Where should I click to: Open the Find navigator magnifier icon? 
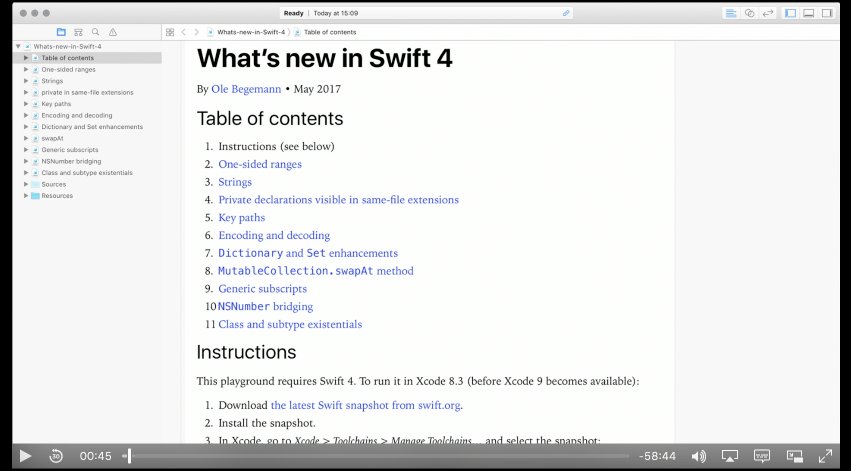click(x=96, y=32)
